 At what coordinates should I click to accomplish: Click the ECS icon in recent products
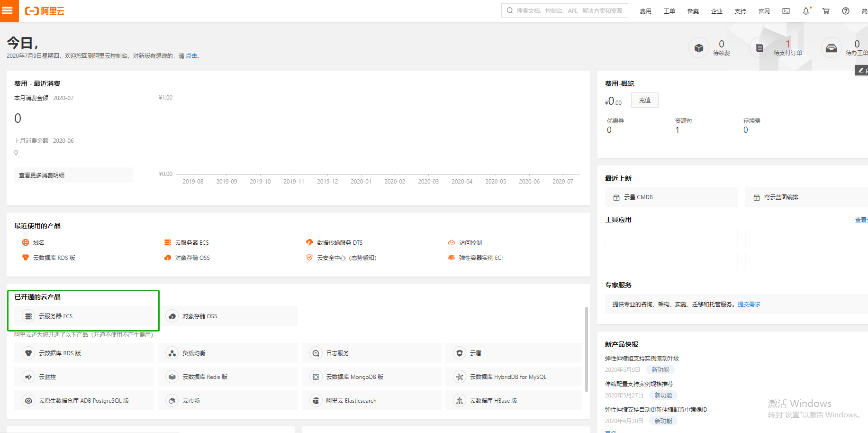[x=168, y=242]
